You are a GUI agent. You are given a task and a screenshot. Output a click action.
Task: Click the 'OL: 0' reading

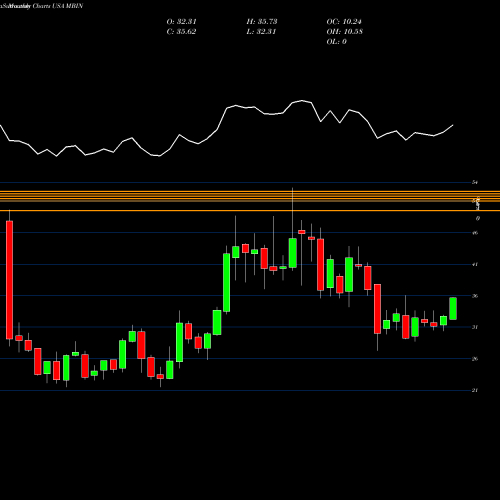tap(337, 42)
